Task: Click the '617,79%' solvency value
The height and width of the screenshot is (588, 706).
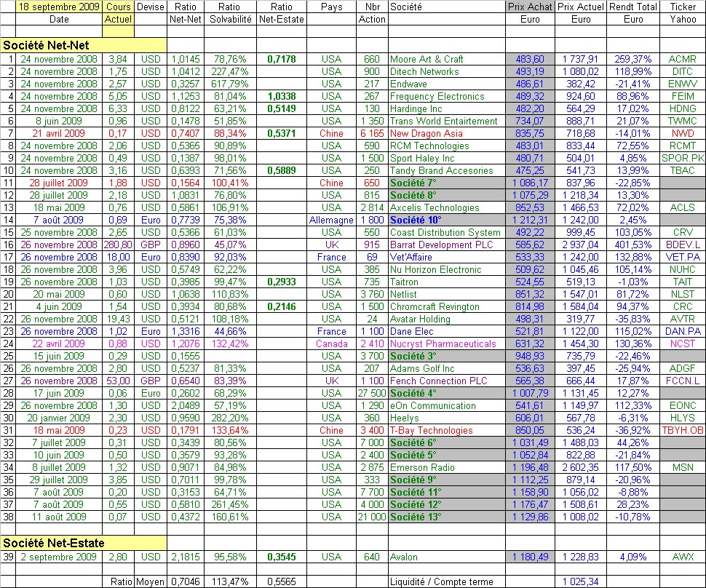Action: [230, 84]
